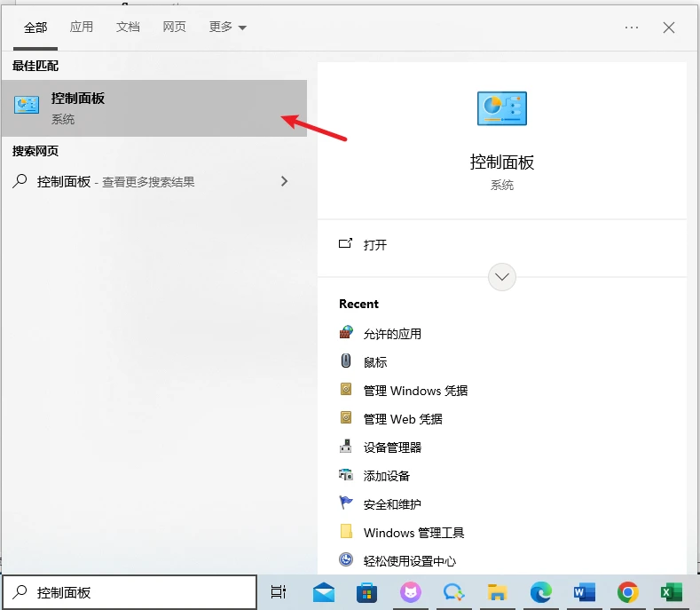Expand more actions with the round chevron
This screenshot has width=700, height=610.
click(x=502, y=277)
